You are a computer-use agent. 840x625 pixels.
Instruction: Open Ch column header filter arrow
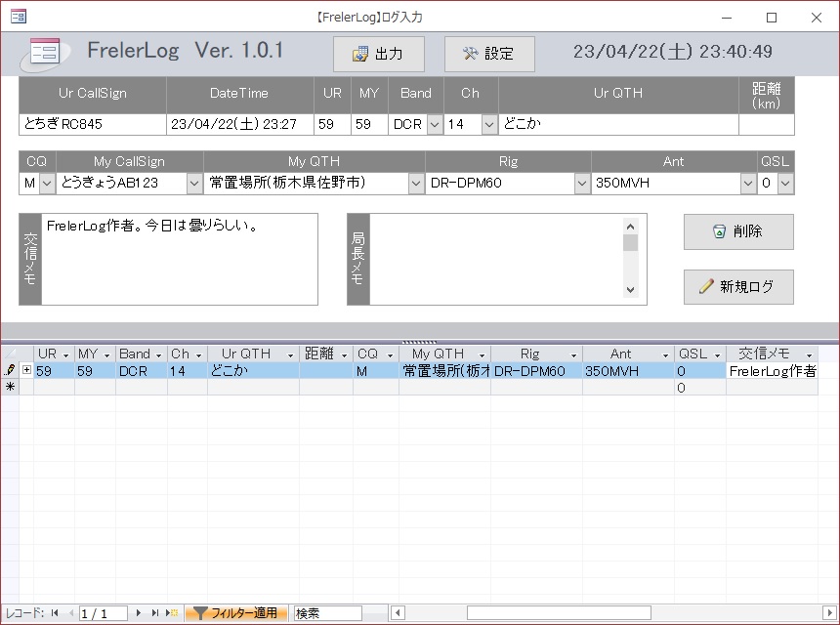[x=198, y=355]
